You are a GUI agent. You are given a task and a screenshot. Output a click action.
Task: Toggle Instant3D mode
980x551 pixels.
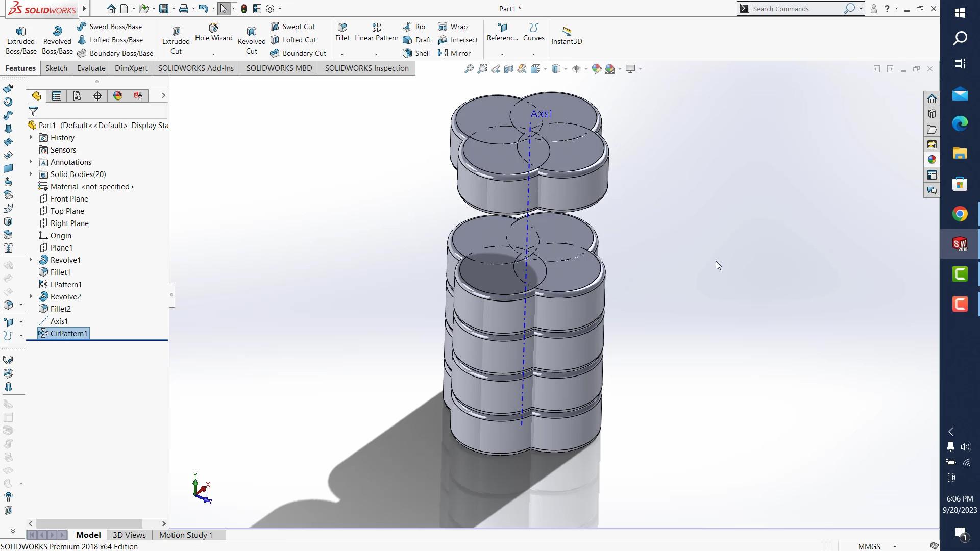tap(567, 36)
